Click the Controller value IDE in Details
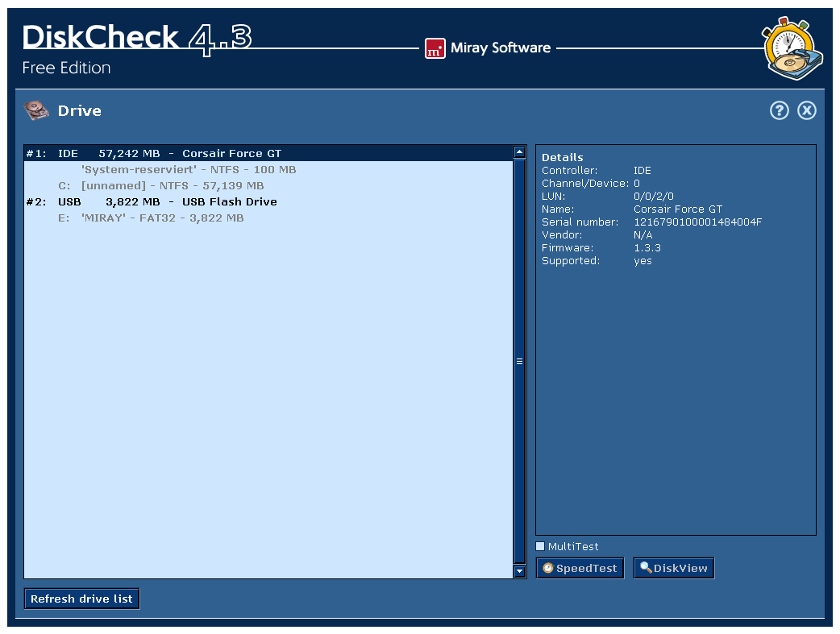The width and height of the screenshot is (840, 634). click(642, 171)
